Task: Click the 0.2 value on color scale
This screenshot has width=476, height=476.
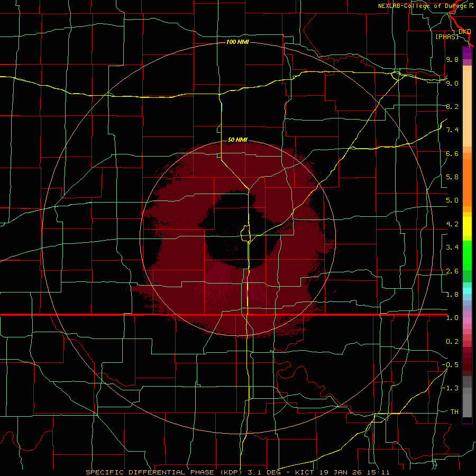Action: 452,342
